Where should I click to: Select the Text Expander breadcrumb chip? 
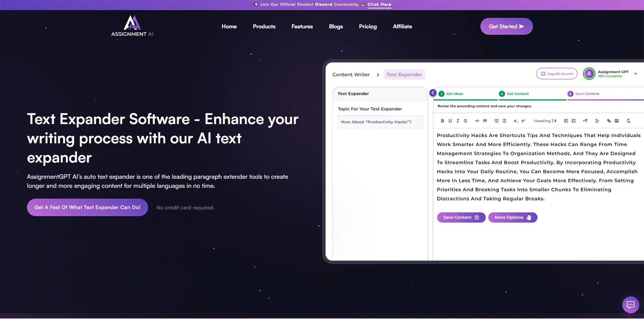click(x=404, y=75)
